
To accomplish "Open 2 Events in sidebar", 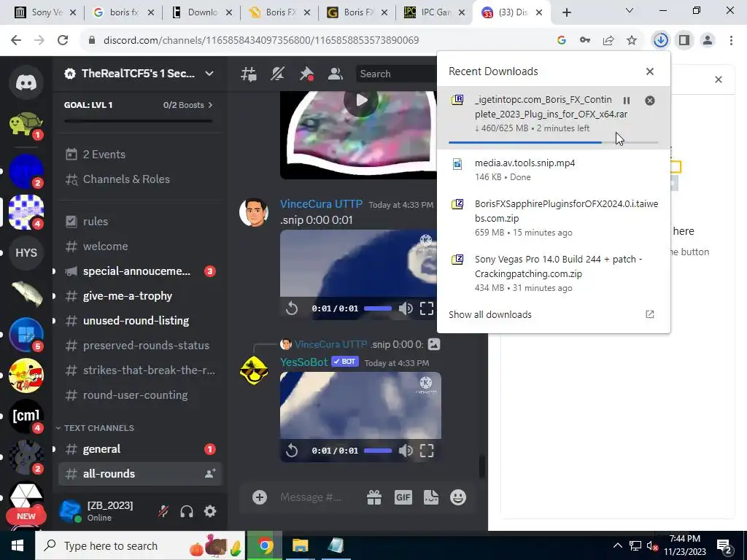I will (x=140, y=155).
